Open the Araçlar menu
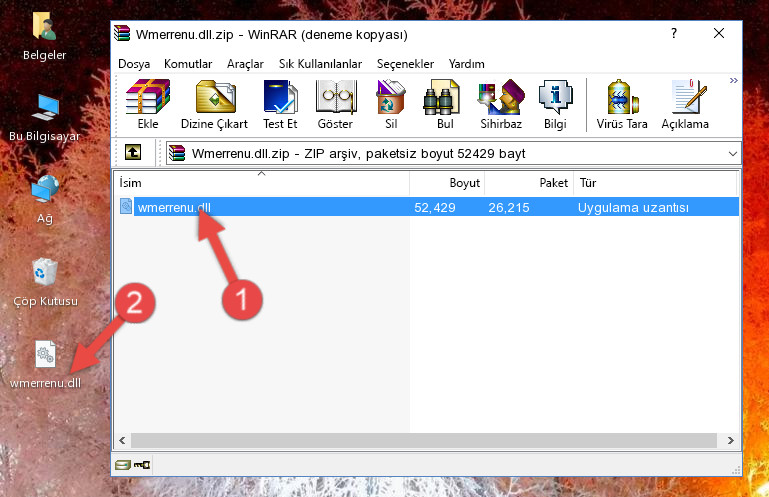769x497 pixels. pyautogui.click(x=245, y=64)
